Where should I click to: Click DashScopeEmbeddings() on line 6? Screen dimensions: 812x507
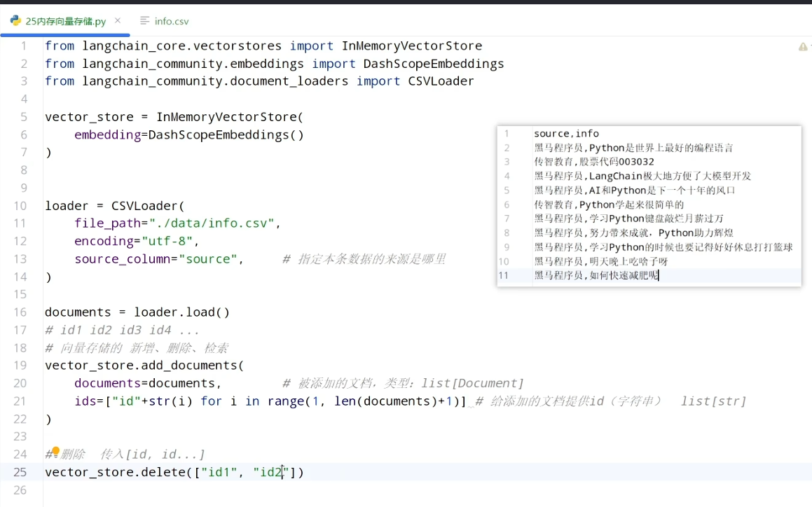click(x=226, y=135)
